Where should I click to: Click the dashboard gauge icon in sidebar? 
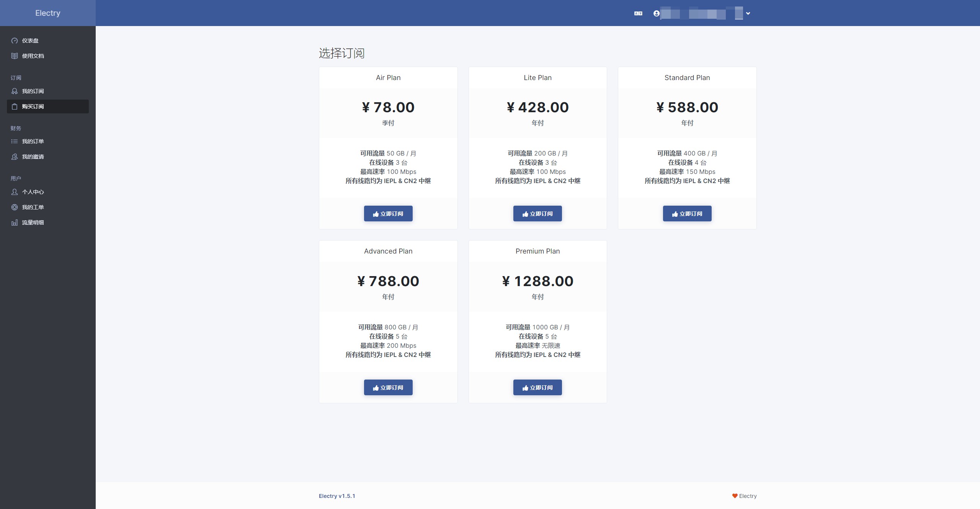(15, 41)
